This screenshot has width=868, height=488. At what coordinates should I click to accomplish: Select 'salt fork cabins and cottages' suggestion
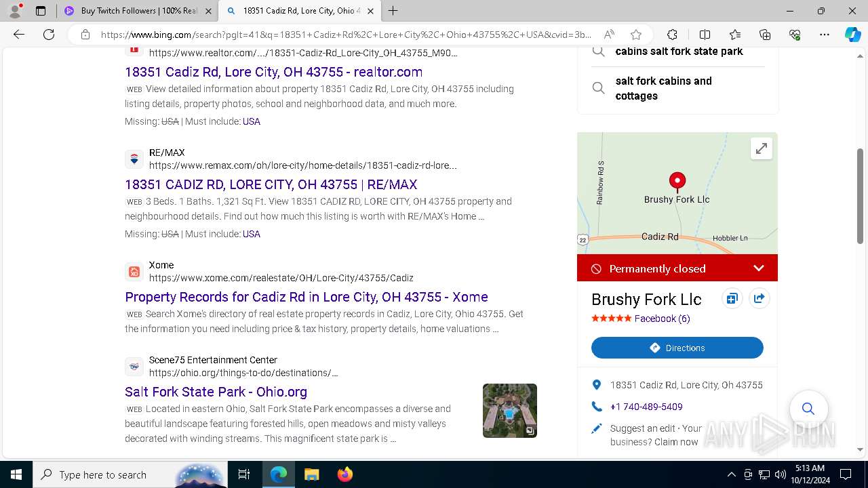click(x=679, y=88)
